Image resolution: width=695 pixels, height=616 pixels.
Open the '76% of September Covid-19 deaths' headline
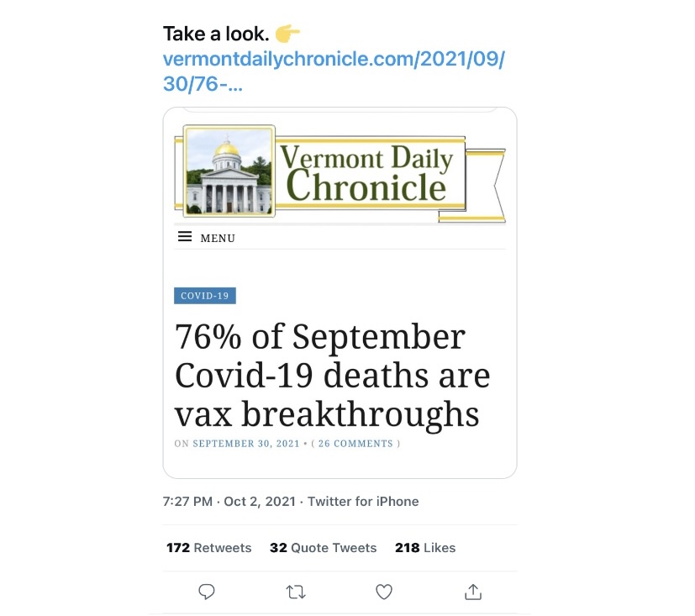coord(332,376)
